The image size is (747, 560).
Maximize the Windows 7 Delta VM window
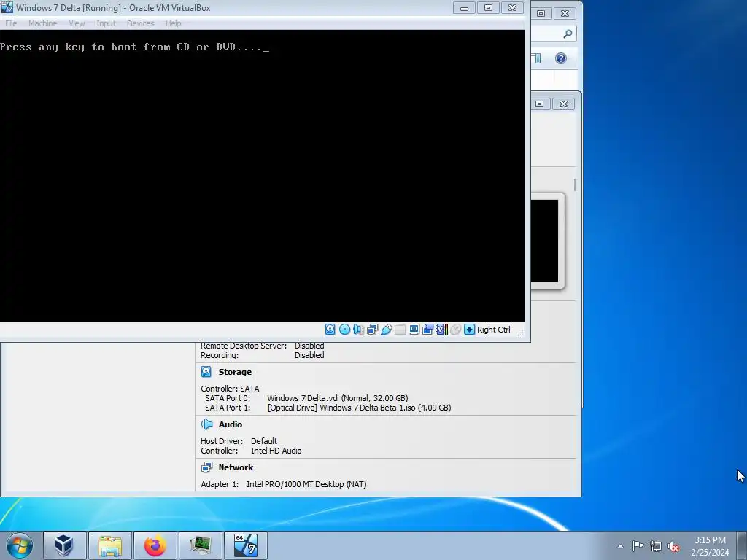[x=488, y=7]
